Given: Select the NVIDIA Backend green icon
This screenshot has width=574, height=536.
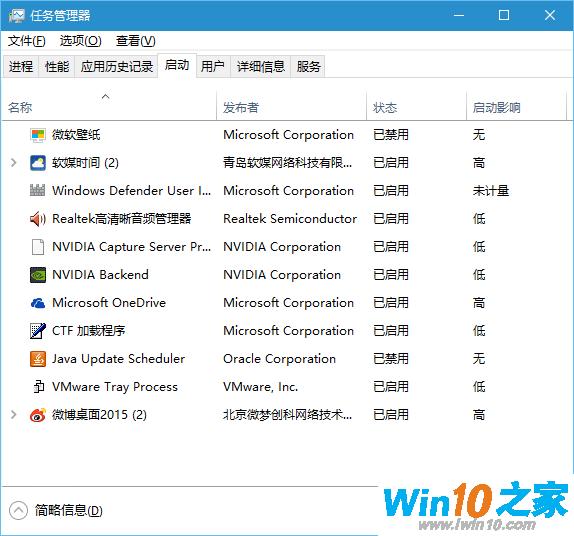Looking at the screenshot, I should pyautogui.click(x=38, y=275).
